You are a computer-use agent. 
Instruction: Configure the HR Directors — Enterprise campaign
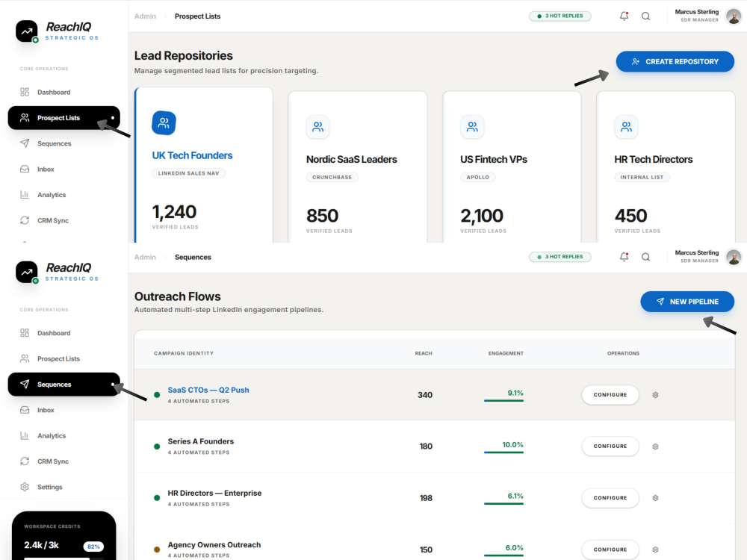610,497
